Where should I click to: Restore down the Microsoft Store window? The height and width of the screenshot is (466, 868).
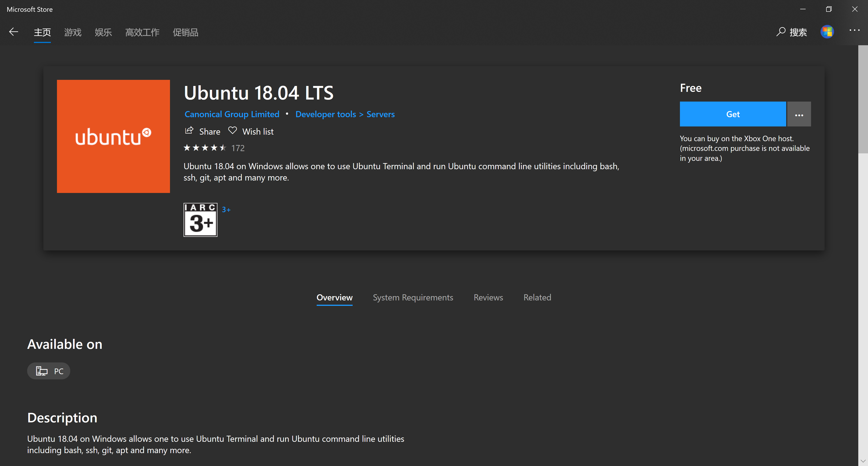tap(829, 9)
